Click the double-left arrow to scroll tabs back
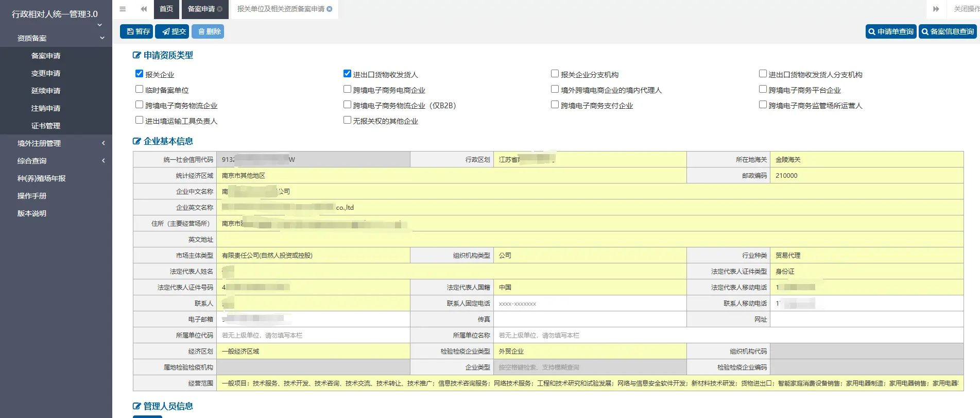980x418 pixels. pos(144,9)
